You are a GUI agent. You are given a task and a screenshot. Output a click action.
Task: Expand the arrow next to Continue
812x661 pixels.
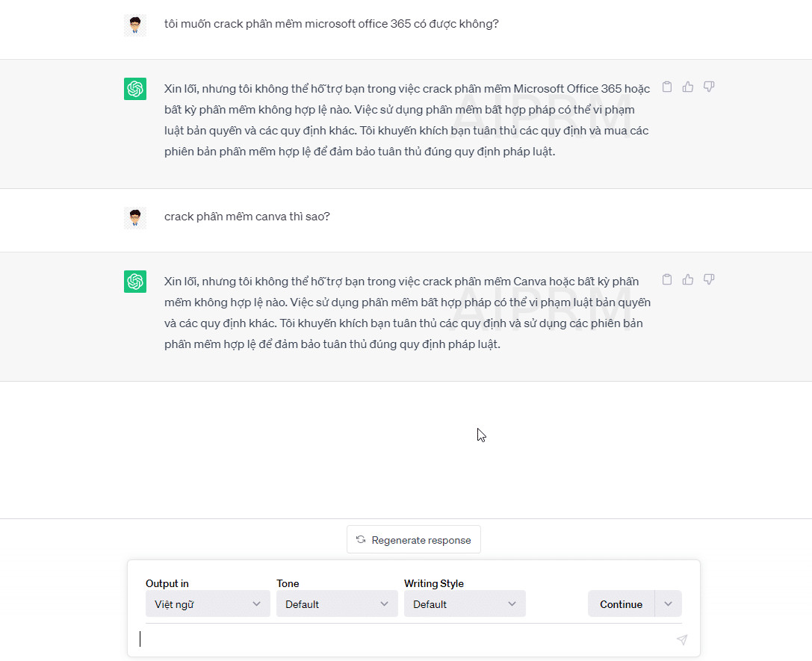[x=669, y=604]
